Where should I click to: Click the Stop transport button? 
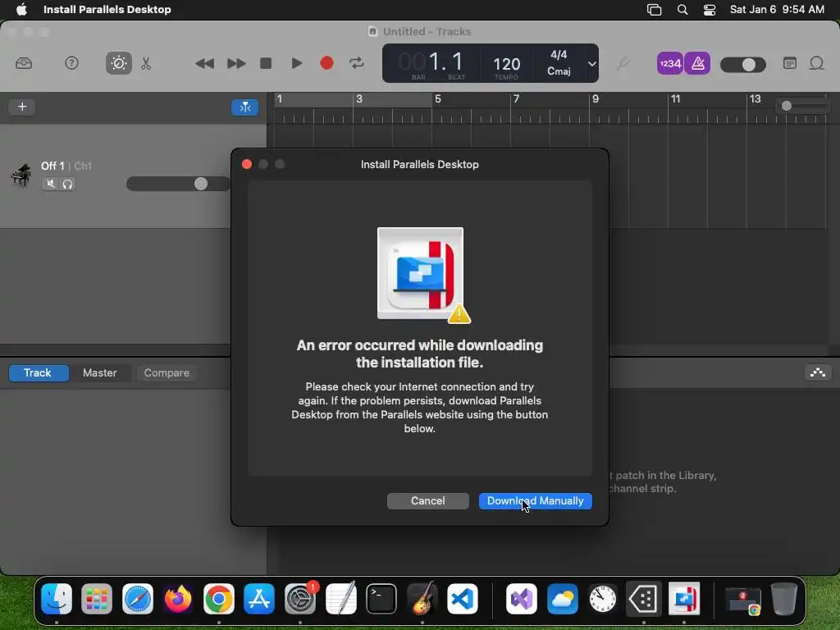266,63
